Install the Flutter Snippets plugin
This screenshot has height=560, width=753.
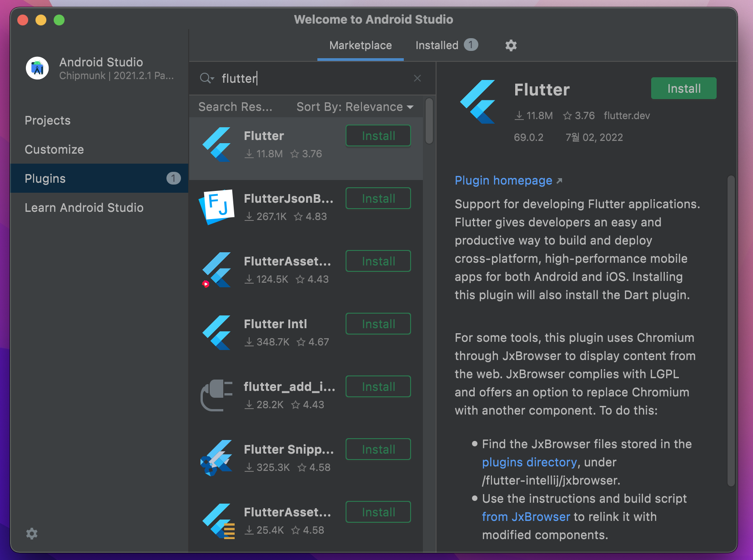point(378,449)
